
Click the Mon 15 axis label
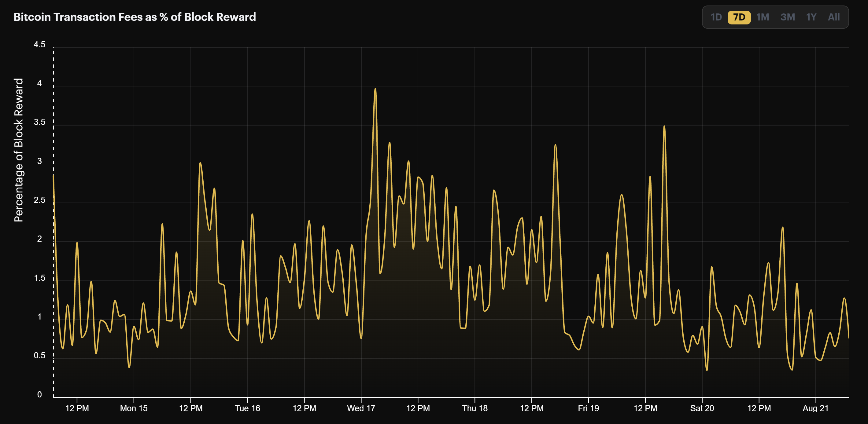pyautogui.click(x=135, y=408)
